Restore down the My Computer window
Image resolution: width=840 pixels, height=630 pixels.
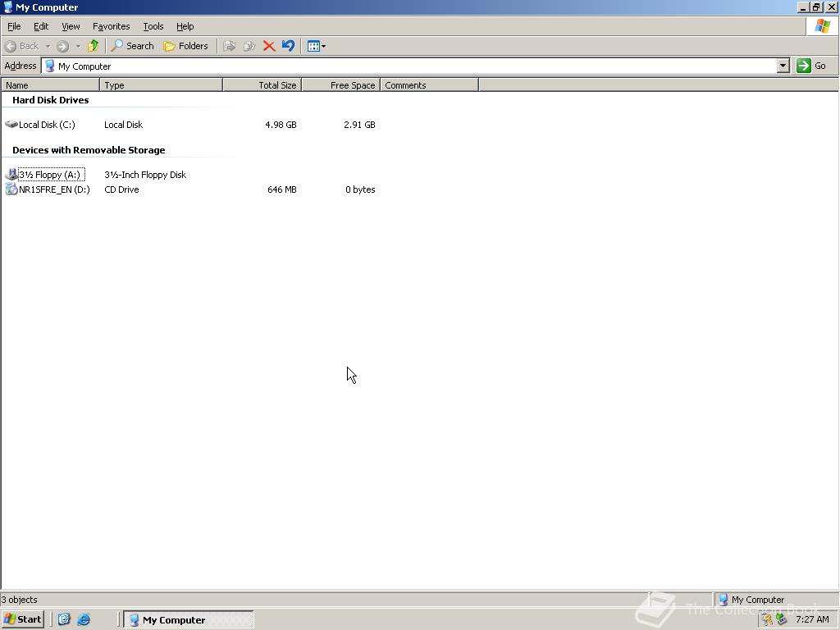coord(816,7)
